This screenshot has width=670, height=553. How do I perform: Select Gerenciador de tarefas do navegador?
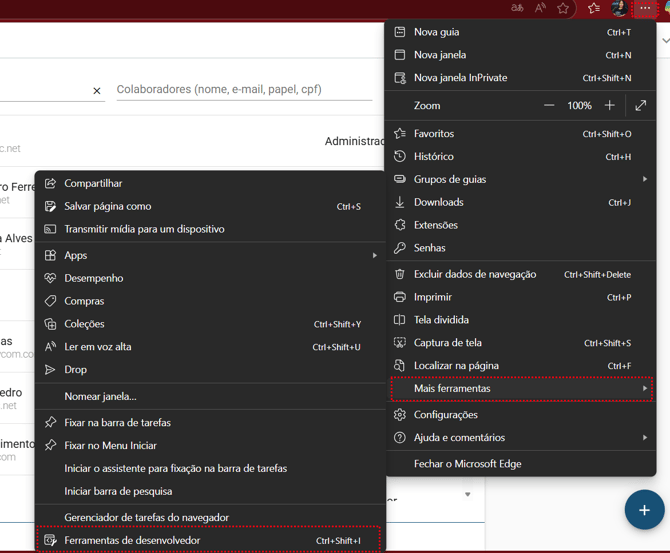[x=147, y=517]
